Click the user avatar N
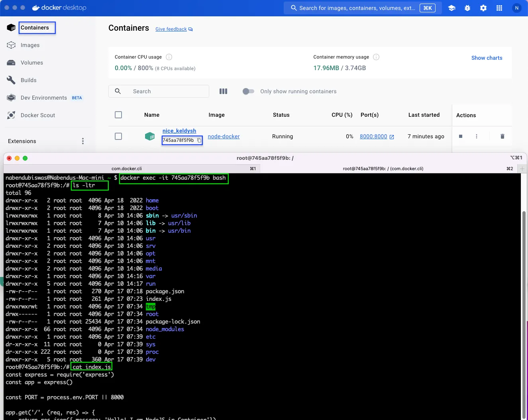Image resolution: width=528 pixels, height=420 pixels. coord(517,8)
